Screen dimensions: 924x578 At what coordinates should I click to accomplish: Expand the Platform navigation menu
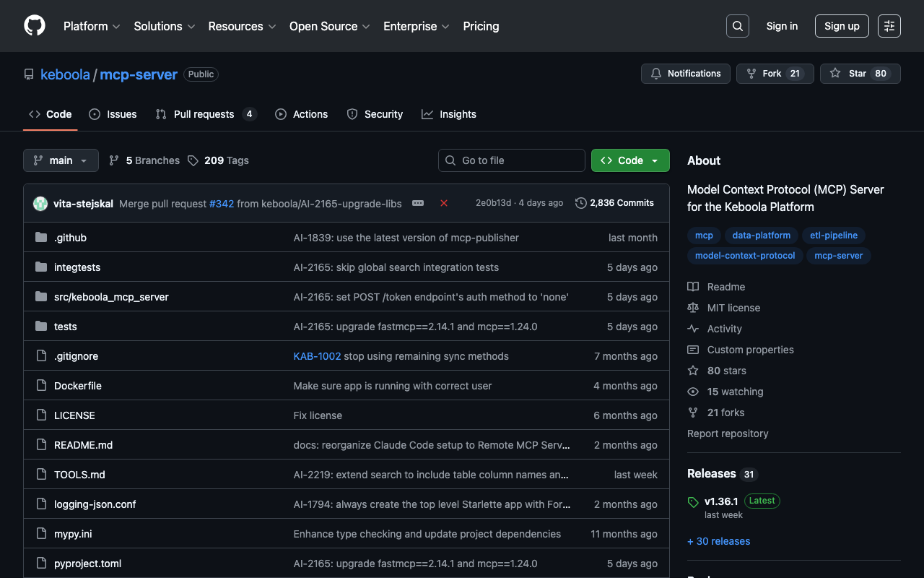pos(91,26)
